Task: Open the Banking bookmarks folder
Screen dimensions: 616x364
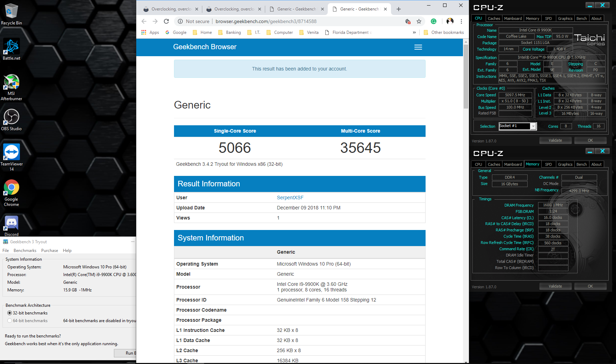Action: tap(230, 32)
